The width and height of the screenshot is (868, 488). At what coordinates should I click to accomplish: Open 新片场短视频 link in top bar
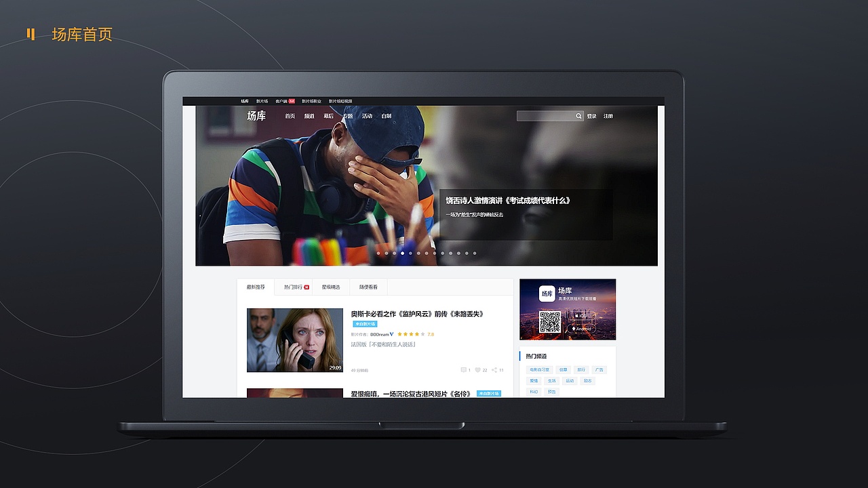tap(340, 101)
